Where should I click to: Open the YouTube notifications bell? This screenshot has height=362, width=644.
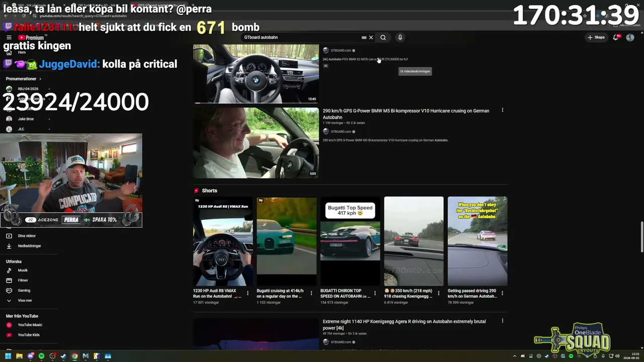[x=616, y=37]
